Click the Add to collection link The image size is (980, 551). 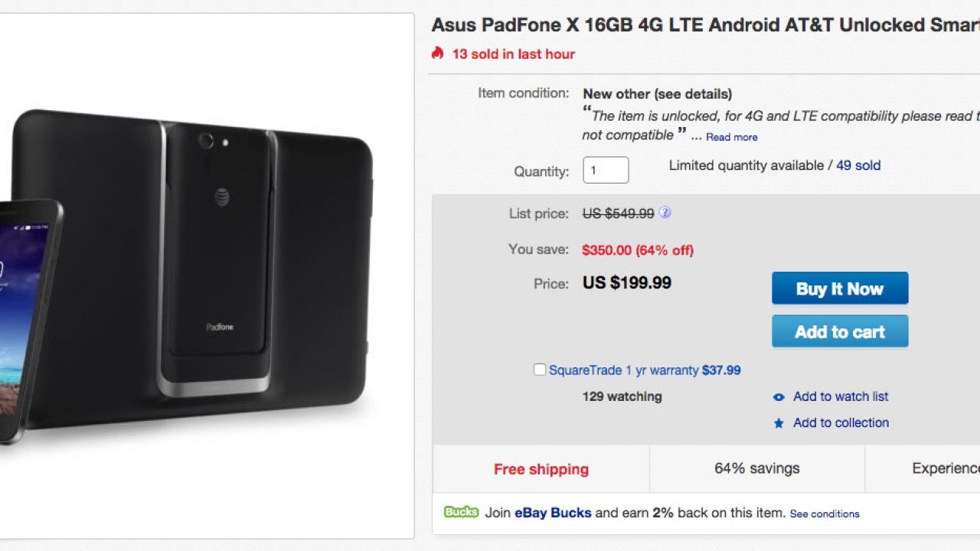(841, 422)
